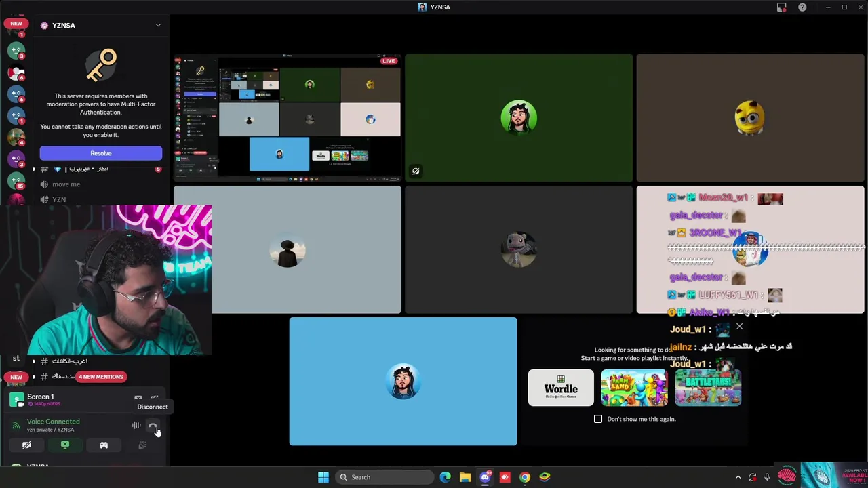
Task: Open Google Chrome from the taskbar
Action: tap(525, 477)
